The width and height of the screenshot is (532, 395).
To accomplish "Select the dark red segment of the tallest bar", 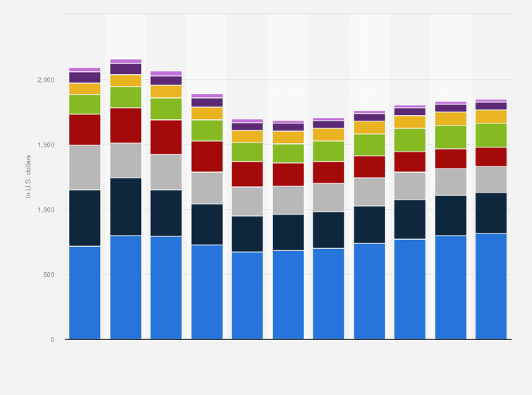I will tap(126, 126).
